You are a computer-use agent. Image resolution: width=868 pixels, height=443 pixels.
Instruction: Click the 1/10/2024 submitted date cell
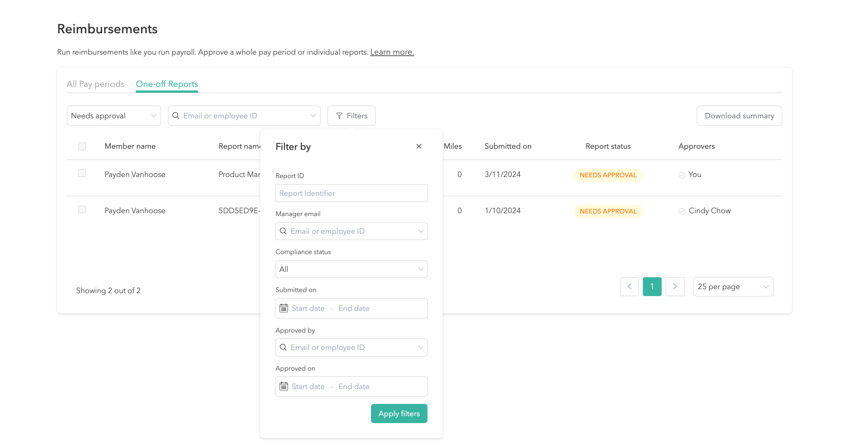click(x=503, y=211)
